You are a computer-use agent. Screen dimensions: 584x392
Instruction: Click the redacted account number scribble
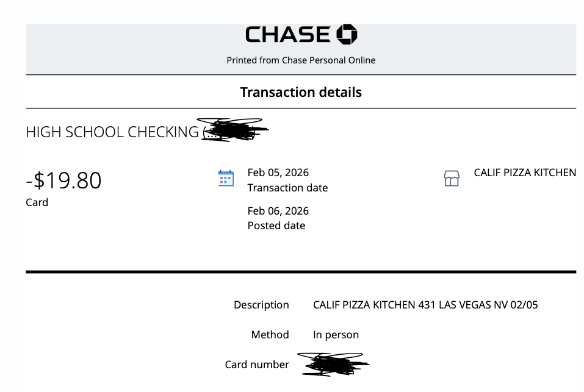[x=235, y=130]
